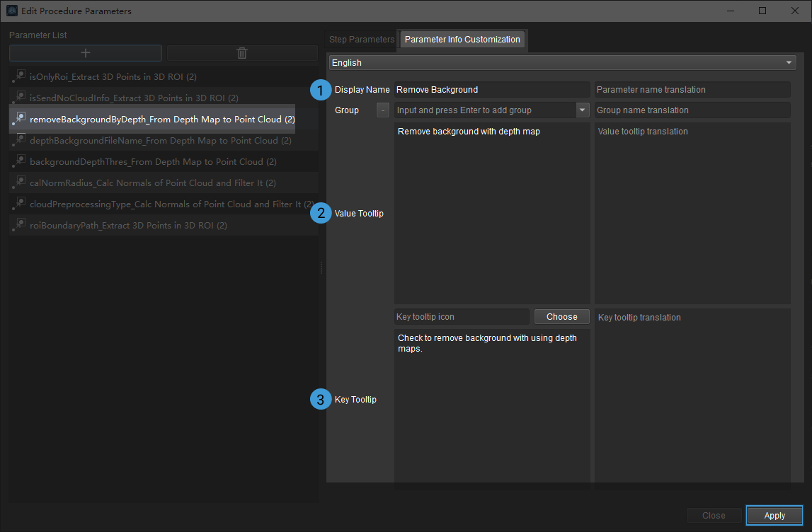Switch to Parameter Info Customization tab
Viewport: 812px width, 532px height.
click(x=462, y=40)
